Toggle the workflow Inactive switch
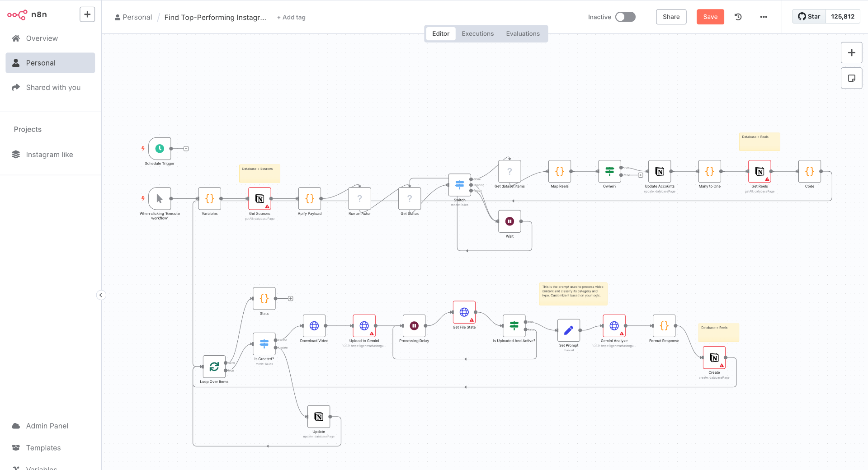 coord(625,17)
